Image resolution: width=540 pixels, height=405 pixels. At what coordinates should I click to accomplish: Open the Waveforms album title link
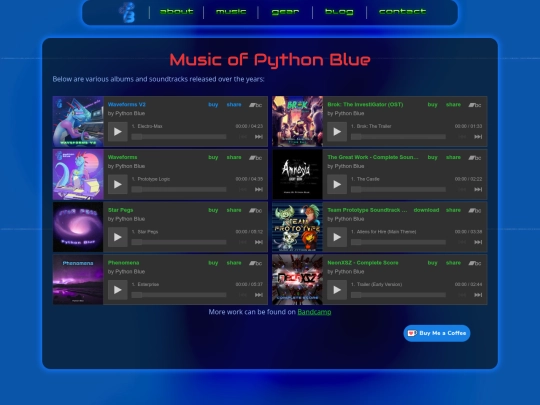pyautogui.click(x=122, y=157)
